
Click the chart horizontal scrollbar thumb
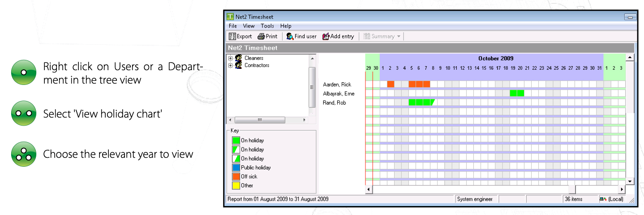[572, 190]
